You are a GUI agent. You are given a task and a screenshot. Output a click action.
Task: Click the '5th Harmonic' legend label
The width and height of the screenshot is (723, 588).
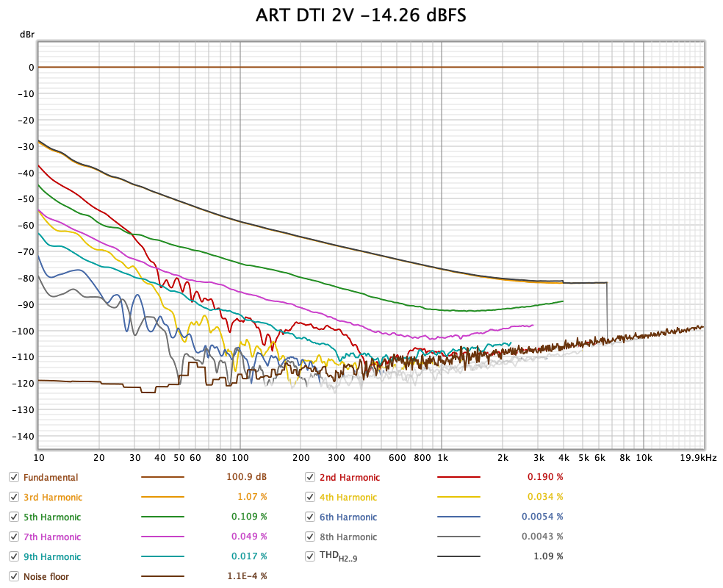click(52, 517)
